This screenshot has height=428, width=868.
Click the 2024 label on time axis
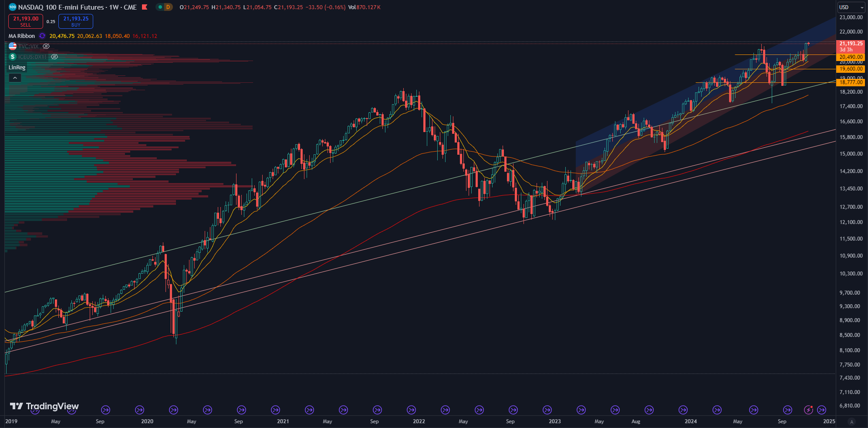(x=691, y=421)
